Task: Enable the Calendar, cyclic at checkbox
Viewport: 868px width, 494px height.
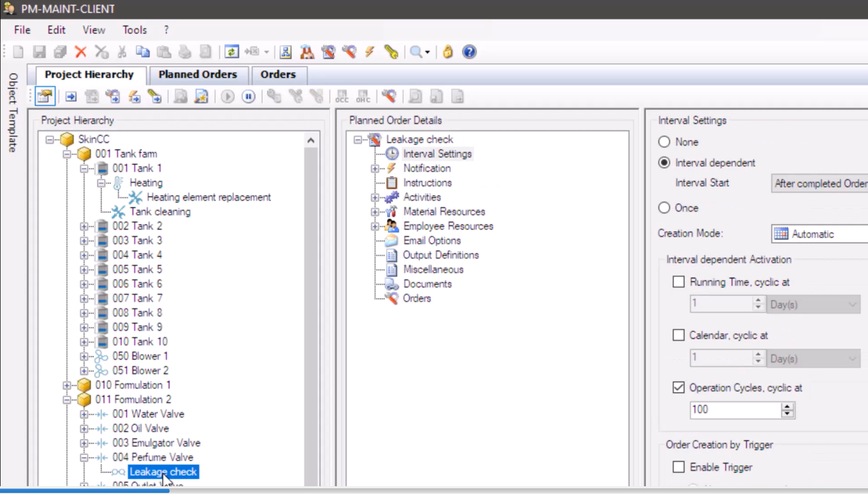Action: click(x=678, y=335)
